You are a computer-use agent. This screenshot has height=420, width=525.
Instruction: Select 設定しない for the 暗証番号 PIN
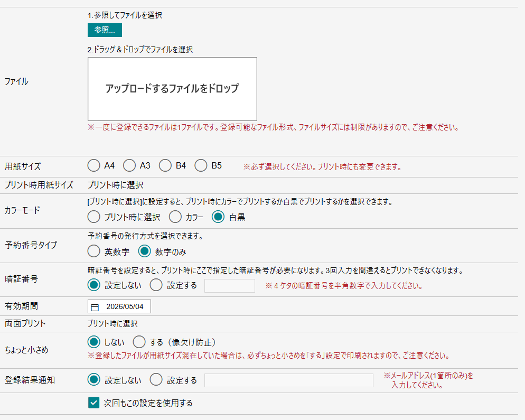(93, 285)
